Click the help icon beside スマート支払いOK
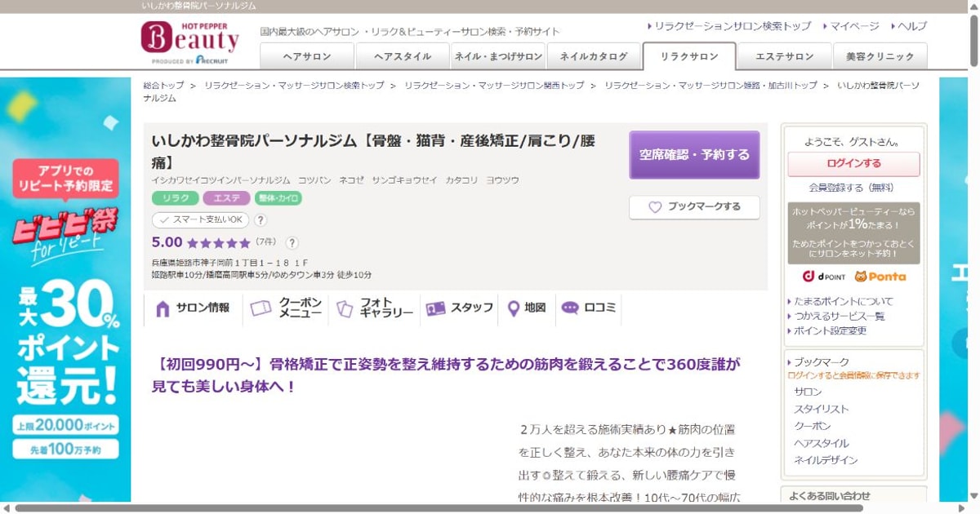 pyautogui.click(x=261, y=220)
